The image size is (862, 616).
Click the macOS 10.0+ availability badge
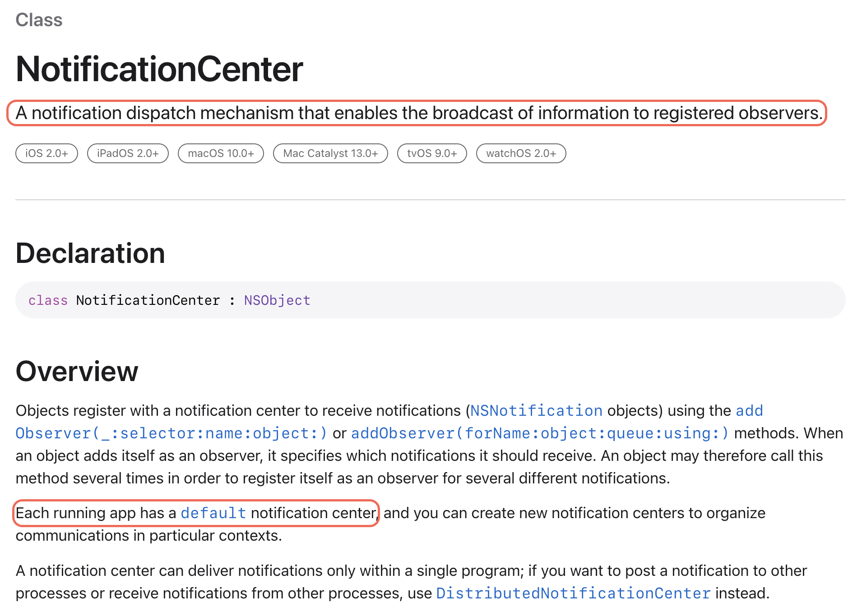point(221,153)
